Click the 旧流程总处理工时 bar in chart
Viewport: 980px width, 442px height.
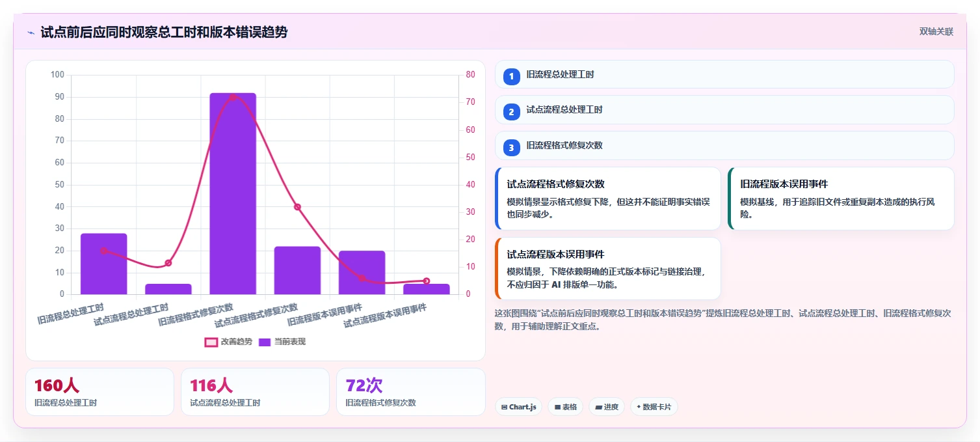pyautogui.click(x=104, y=264)
